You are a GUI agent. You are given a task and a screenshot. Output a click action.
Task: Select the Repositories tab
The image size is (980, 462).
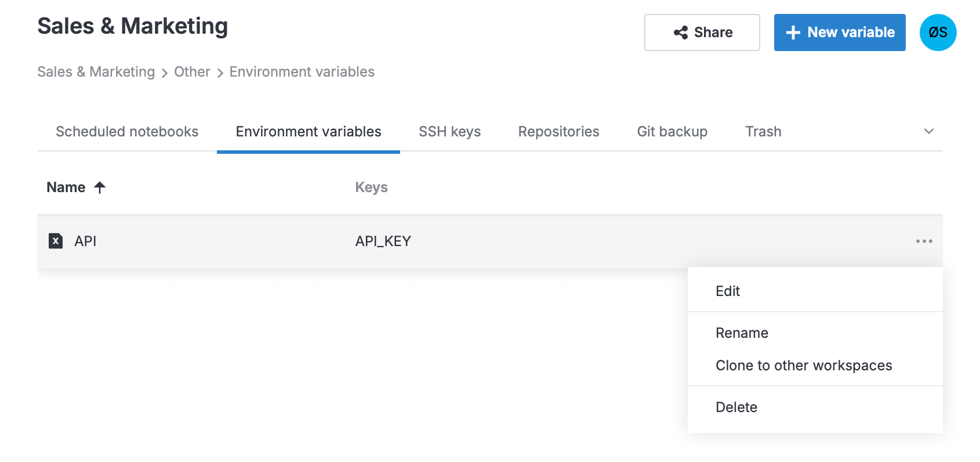point(558,132)
